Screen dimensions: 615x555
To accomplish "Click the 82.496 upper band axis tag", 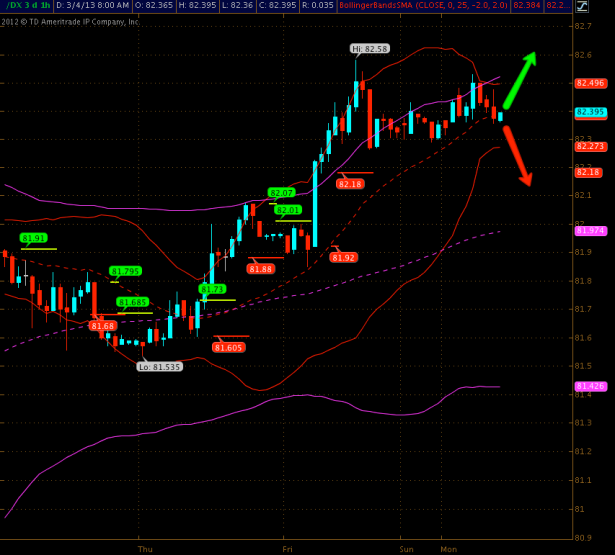I will tap(590, 83).
